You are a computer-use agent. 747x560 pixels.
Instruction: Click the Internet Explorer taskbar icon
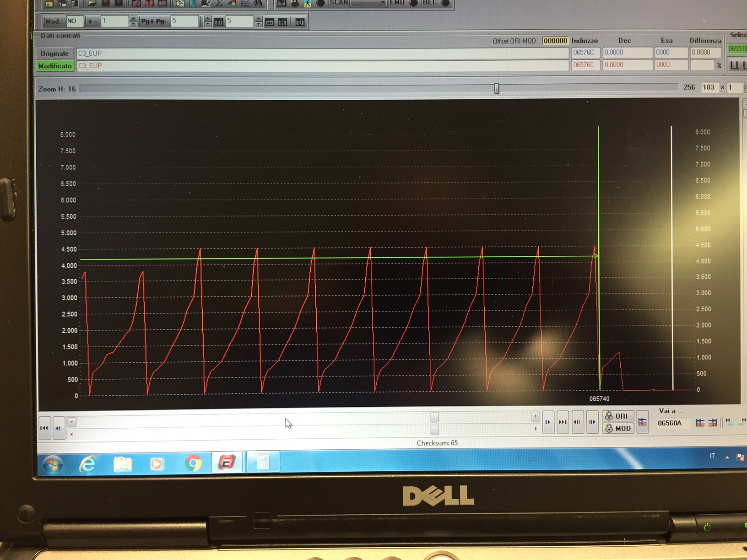point(87,464)
